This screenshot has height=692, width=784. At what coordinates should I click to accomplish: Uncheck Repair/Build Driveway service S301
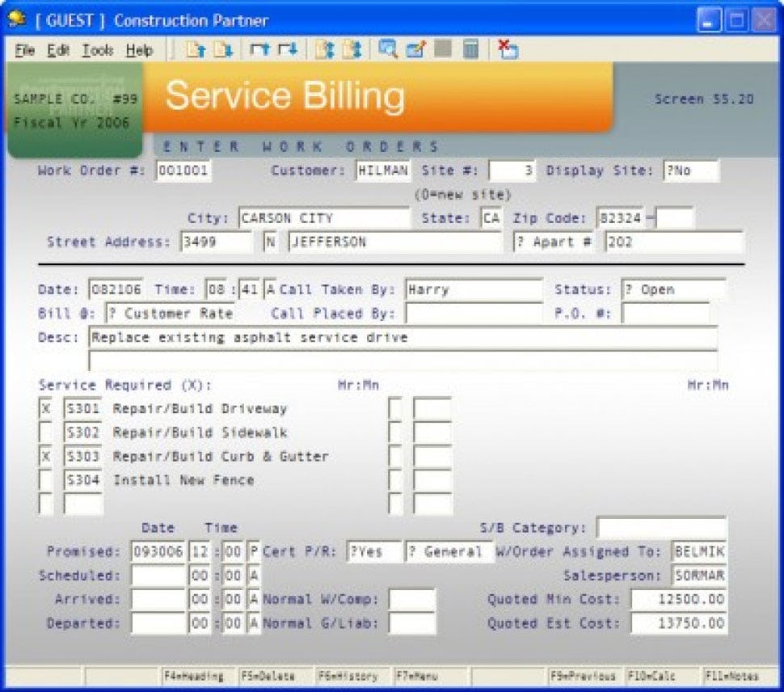(x=47, y=408)
